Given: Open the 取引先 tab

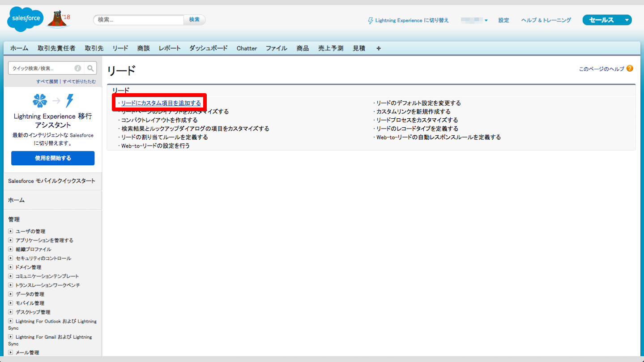Looking at the screenshot, I should coord(94,48).
